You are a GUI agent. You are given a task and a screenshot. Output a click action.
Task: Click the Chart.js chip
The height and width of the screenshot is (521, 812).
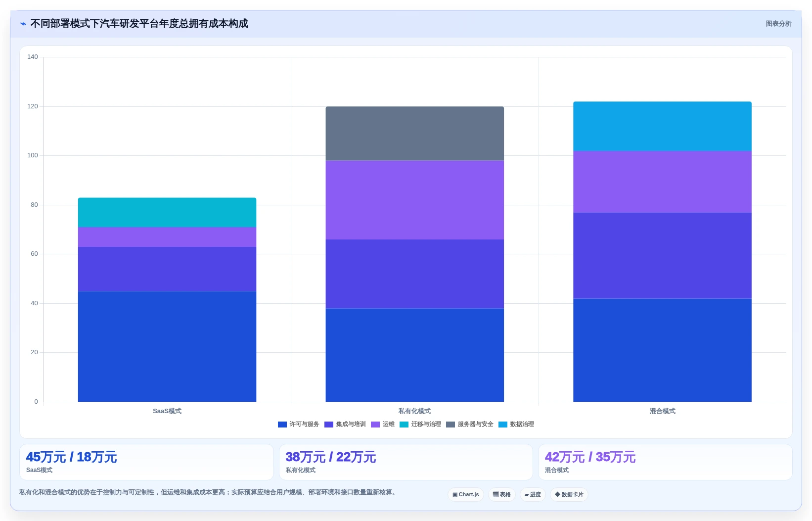[466, 494]
